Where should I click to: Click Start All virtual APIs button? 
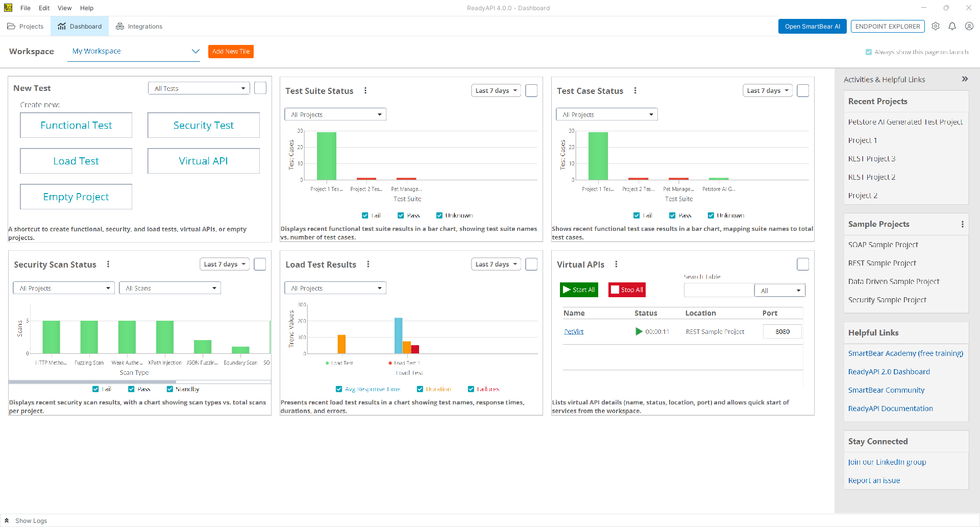pyautogui.click(x=579, y=290)
